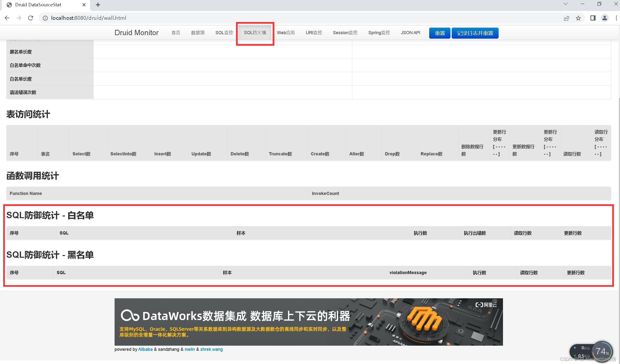The width and height of the screenshot is (620, 364).
Task: Click the 记录日志并重置 button
Action: pos(475,33)
